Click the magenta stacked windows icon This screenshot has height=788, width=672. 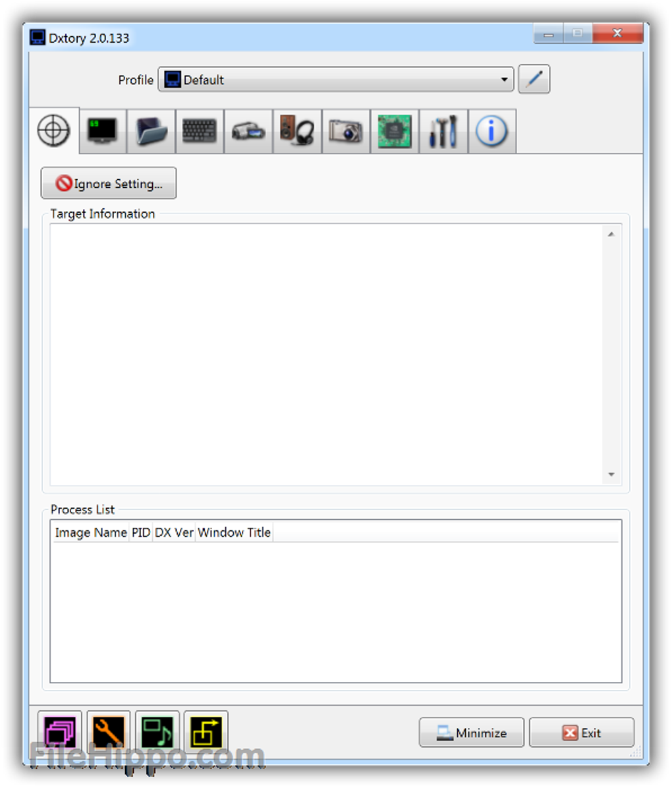[60, 732]
